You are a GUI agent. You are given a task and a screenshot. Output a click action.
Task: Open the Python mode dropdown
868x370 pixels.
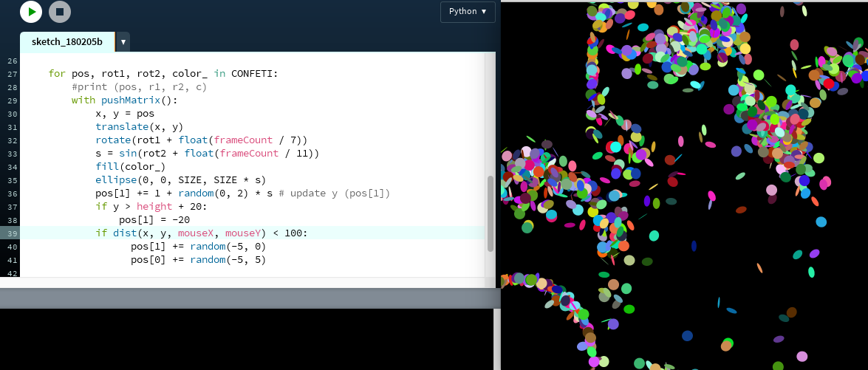click(467, 12)
